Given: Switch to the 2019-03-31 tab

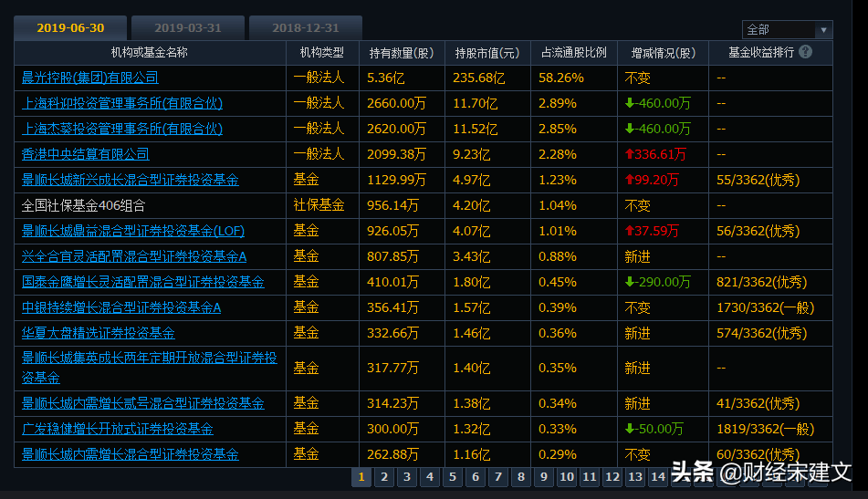Looking at the screenshot, I should [x=188, y=27].
